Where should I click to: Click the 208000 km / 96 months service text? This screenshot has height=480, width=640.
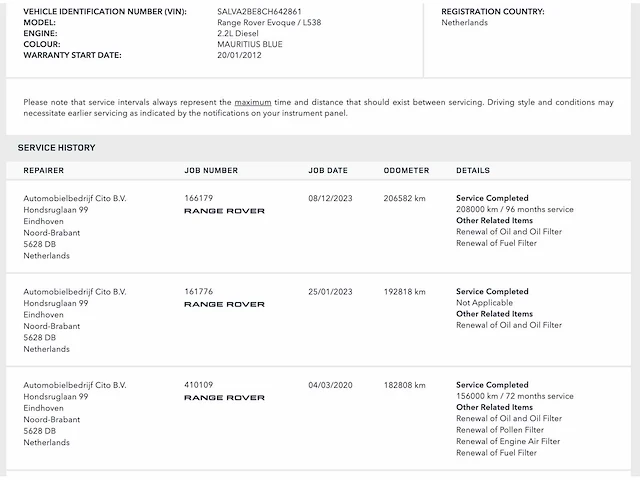coord(515,209)
